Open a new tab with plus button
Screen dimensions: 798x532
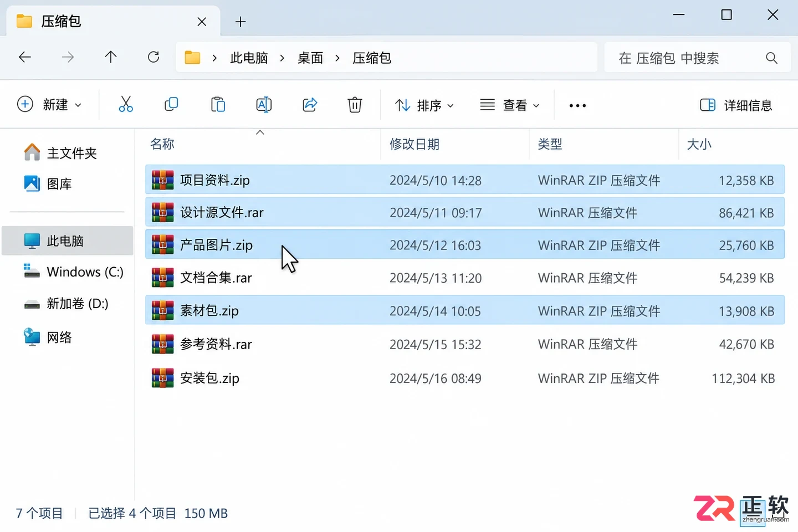click(x=241, y=22)
